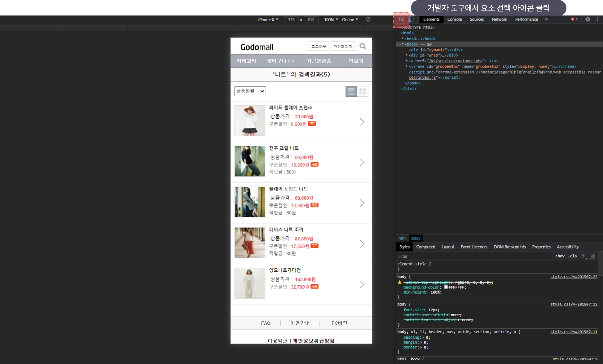Expand the head element node
603x364 pixels.
403,38
